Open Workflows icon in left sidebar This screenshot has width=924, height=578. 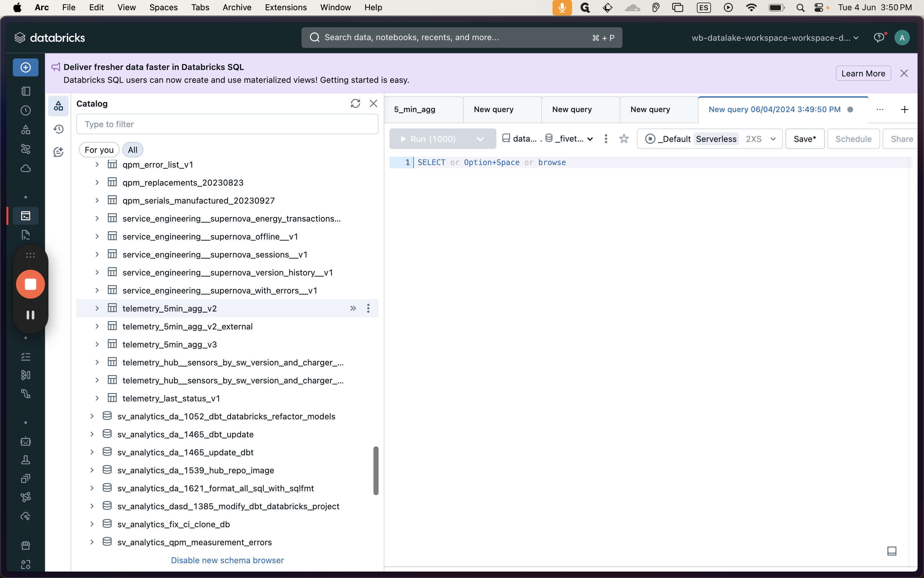click(26, 149)
